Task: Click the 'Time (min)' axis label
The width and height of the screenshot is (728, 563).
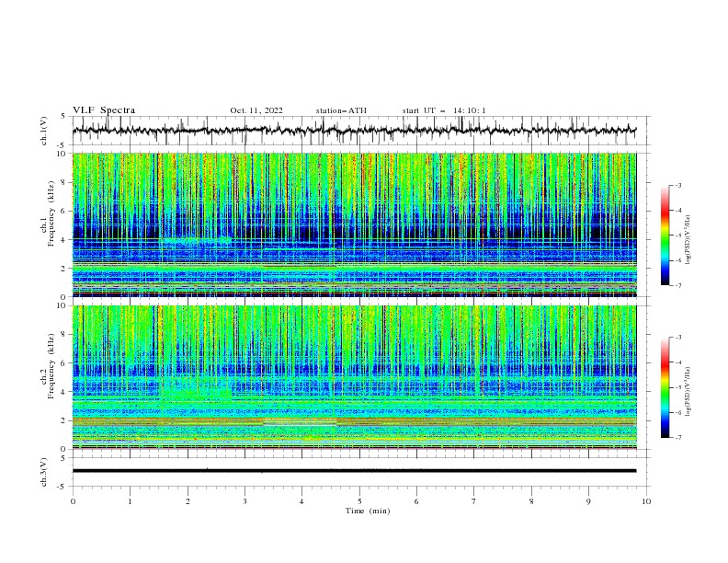Action: click(368, 511)
